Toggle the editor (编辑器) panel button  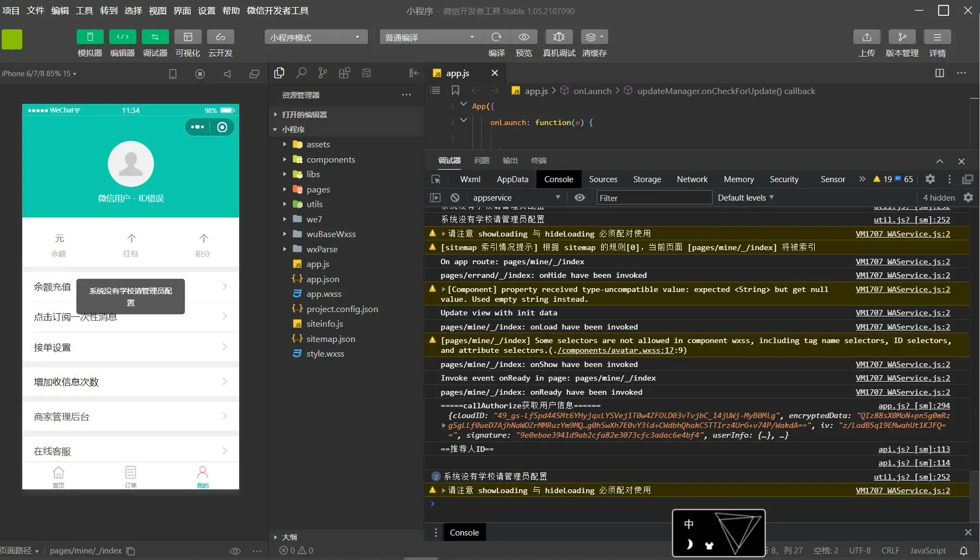[122, 37]
